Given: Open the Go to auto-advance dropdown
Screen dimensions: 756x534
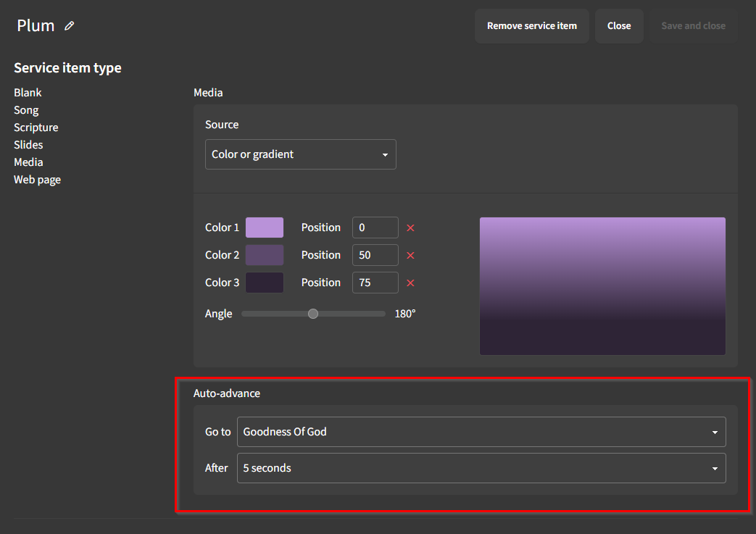Looking at the screenshot, I should (481, 431).
